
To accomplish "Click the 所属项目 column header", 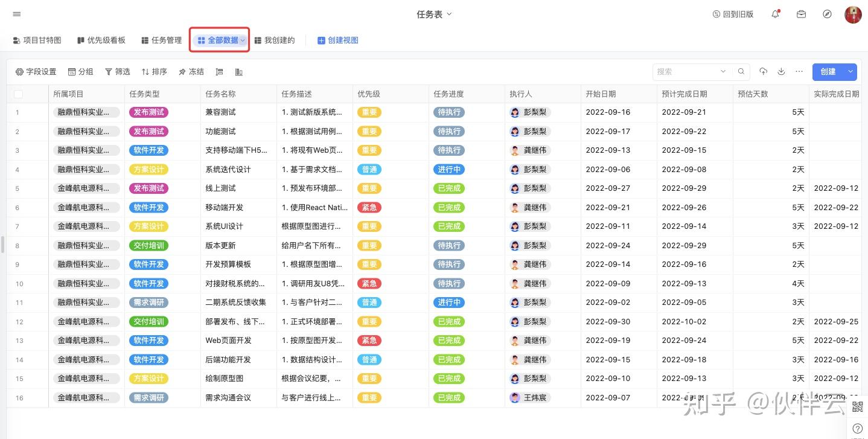I will (86, 94).
